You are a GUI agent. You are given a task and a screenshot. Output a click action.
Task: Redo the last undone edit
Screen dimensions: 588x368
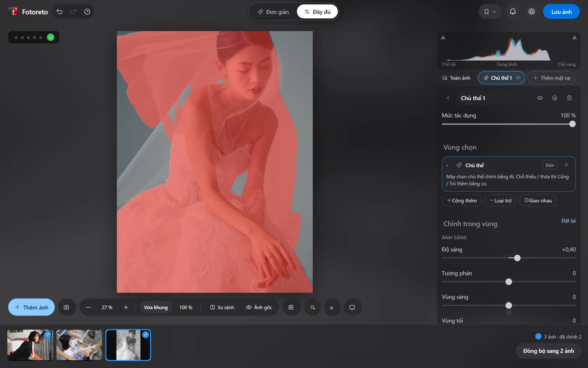(x=73, y=12)
